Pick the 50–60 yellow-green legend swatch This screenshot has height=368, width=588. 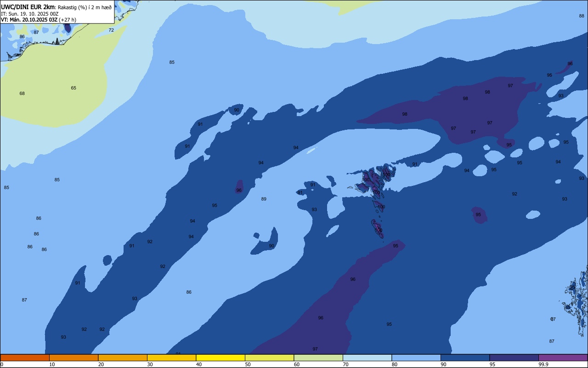[x=269, y=357]
